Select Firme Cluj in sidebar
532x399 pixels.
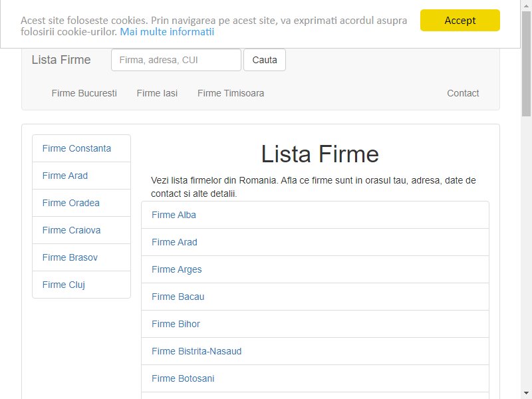(81, 285)
